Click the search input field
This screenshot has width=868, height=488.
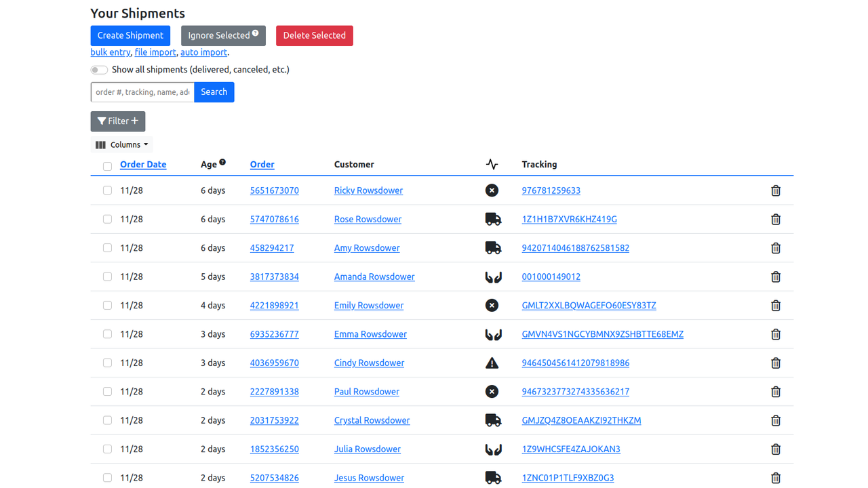(142, 91)
